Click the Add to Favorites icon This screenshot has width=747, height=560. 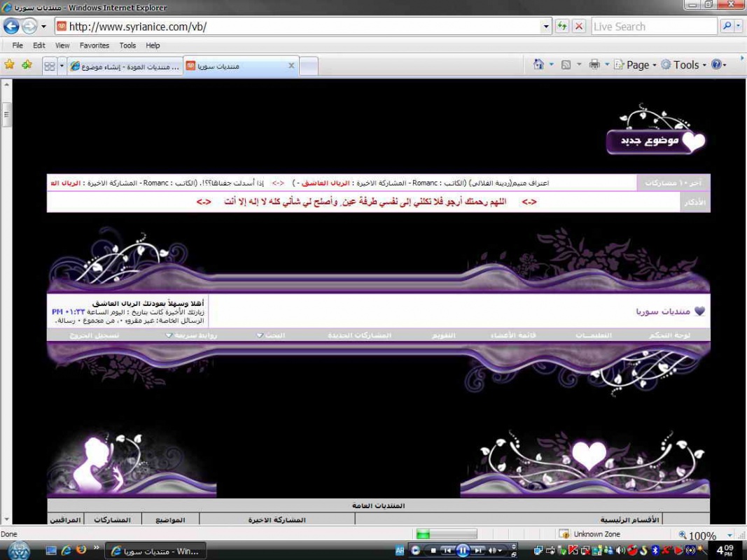click(27, 65)
